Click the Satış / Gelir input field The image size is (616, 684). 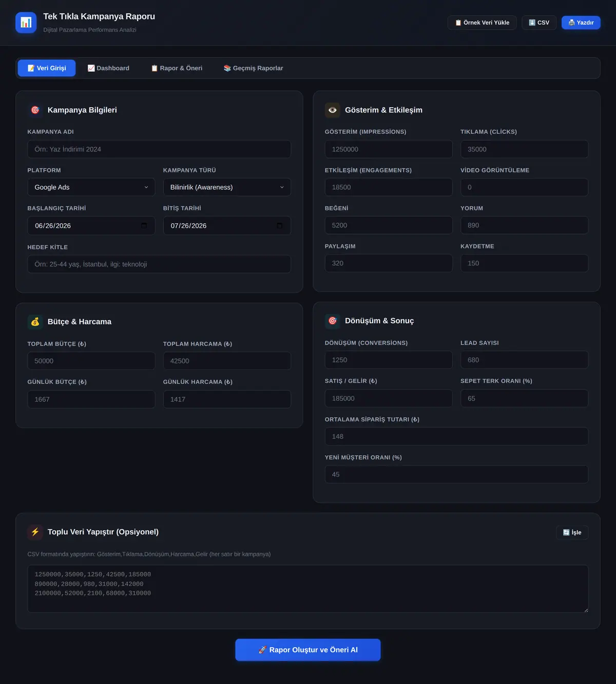pyautogui.click(x=389, y=398)
